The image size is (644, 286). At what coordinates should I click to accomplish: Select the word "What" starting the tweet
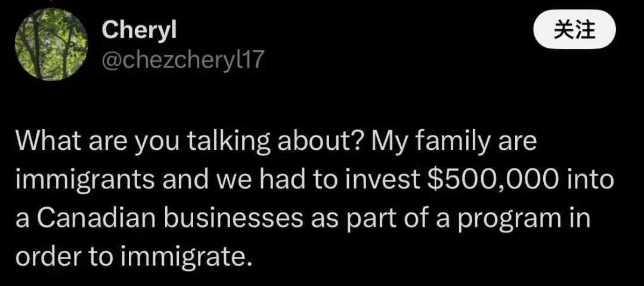(49, 144)
